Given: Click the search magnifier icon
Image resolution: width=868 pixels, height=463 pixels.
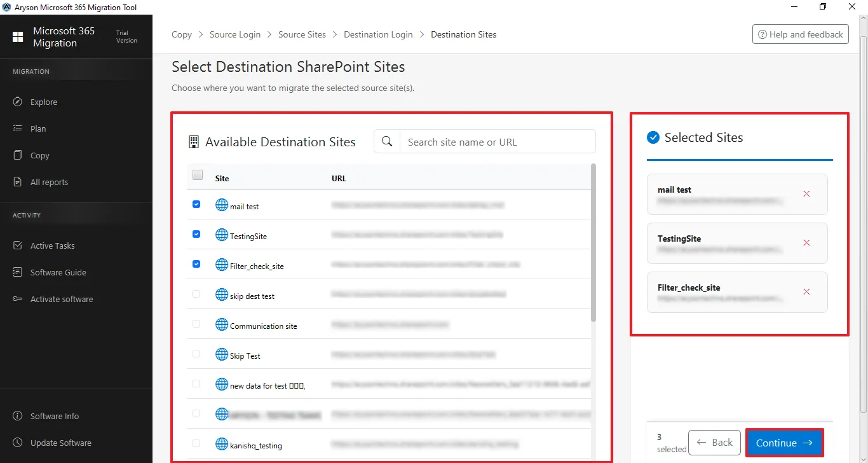Looking at the screenshot, I should [x=387, y=142].
